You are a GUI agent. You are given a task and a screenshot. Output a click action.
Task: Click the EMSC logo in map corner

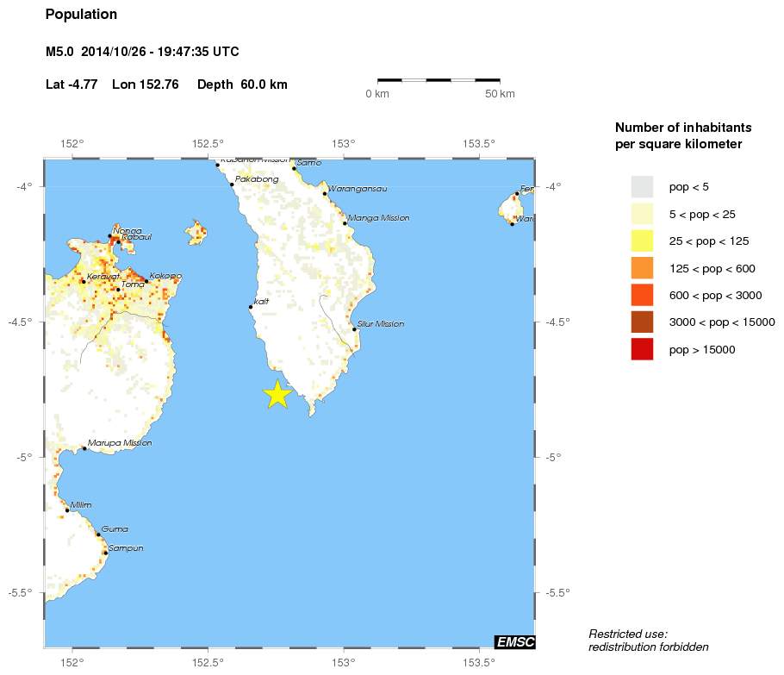pyautogui.click(x=514, y=641)
